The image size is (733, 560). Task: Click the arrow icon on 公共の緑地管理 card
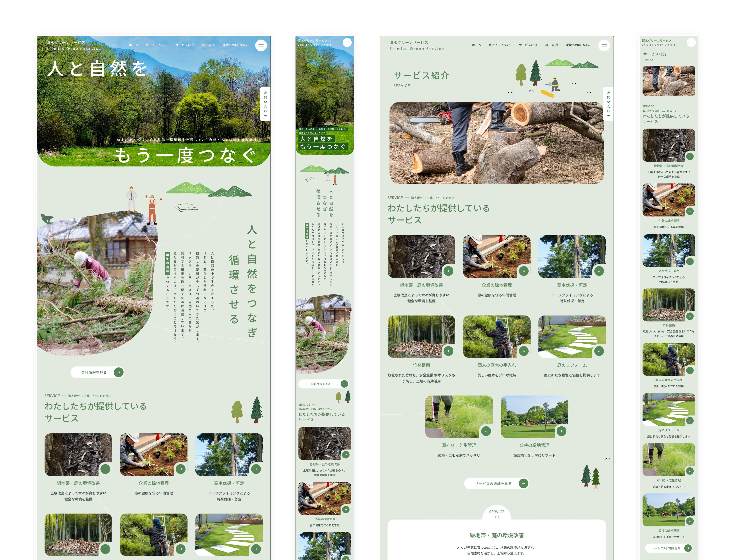click(562, 431)
